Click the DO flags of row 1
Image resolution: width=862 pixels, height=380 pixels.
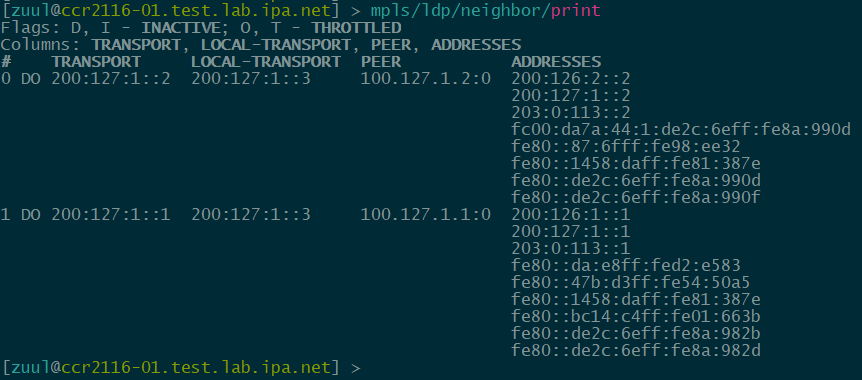tap(31, 214)
